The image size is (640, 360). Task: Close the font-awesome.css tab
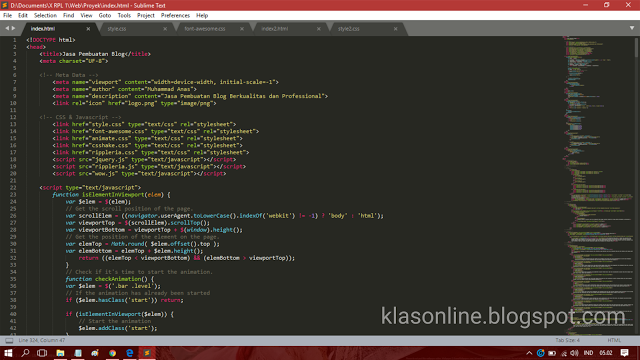pyautogui.click(x=242, y=29)
